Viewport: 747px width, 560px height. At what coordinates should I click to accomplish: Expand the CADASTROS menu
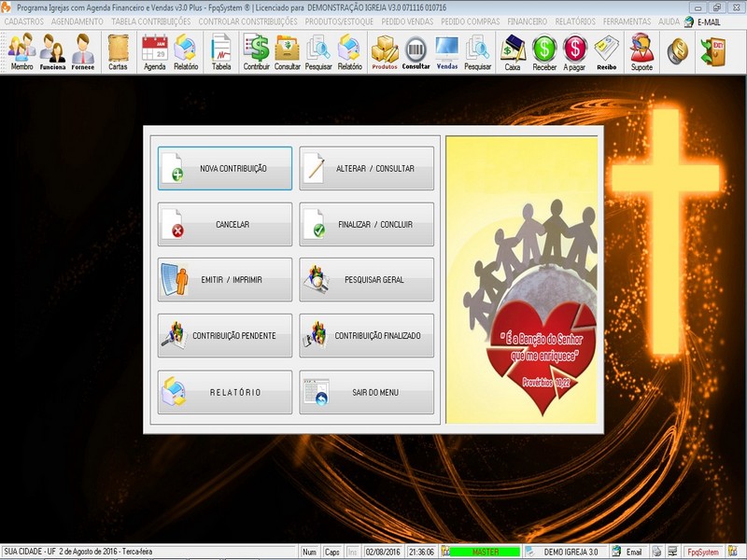(24, 21)
